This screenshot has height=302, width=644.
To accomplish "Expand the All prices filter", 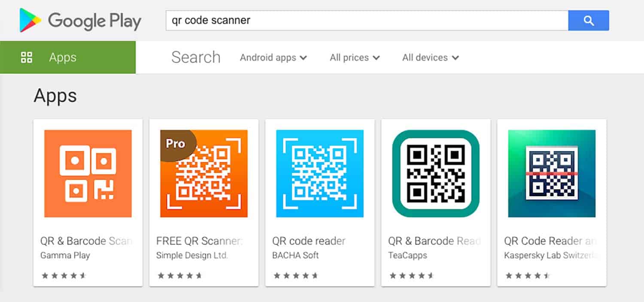I will coord(353,57).
